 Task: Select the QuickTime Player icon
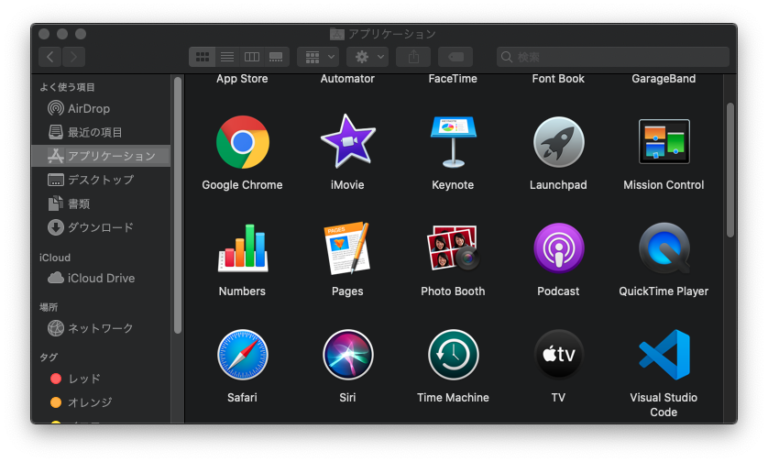(664, 248)
